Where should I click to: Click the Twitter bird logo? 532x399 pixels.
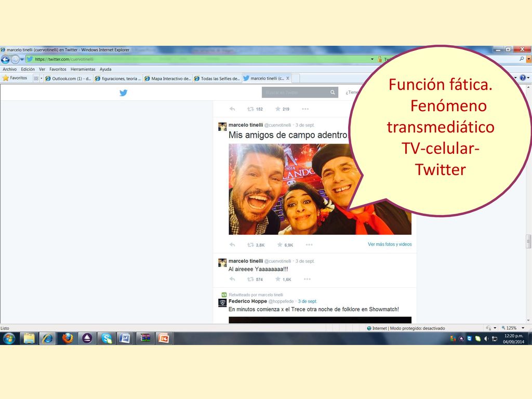[x=124, y=92]
